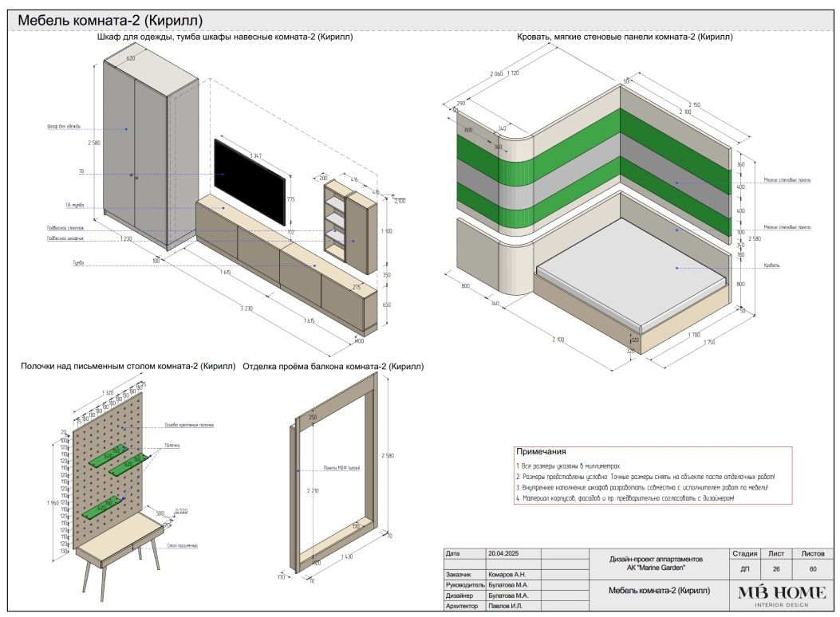Select the 'ТВ' callout label
Screen dimensions: 840x617
[81, 171]
